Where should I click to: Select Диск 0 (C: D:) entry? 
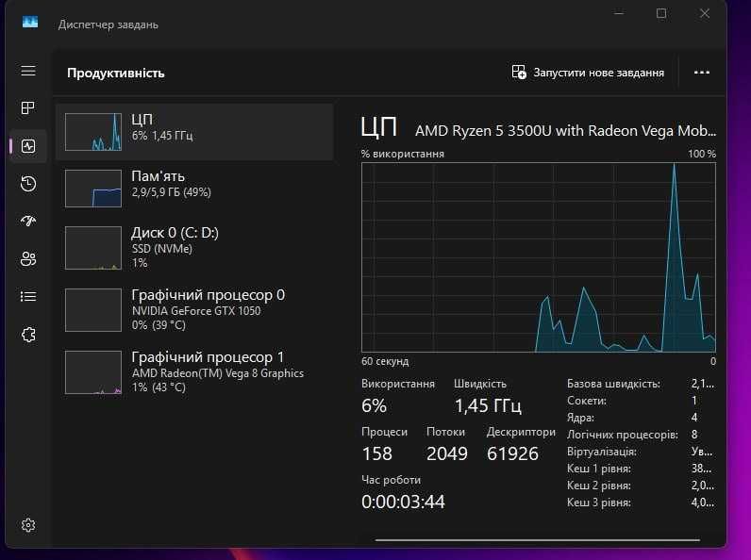pos(194,247)
